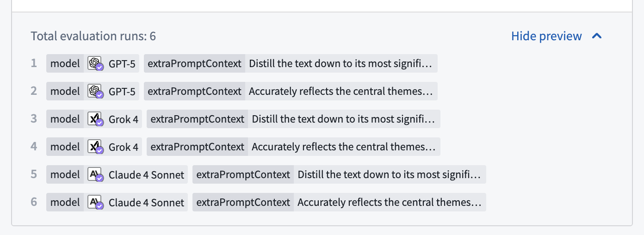The image size is (644, 235).
Task: Click the extraPromptContext tag in row 1
Action: click(x=194, y=64)
